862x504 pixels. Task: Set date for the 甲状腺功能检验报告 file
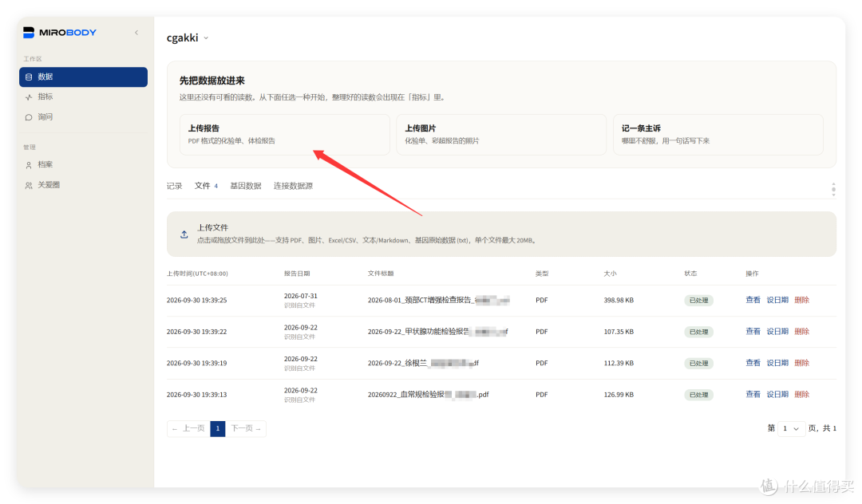[x=777, y=331]
